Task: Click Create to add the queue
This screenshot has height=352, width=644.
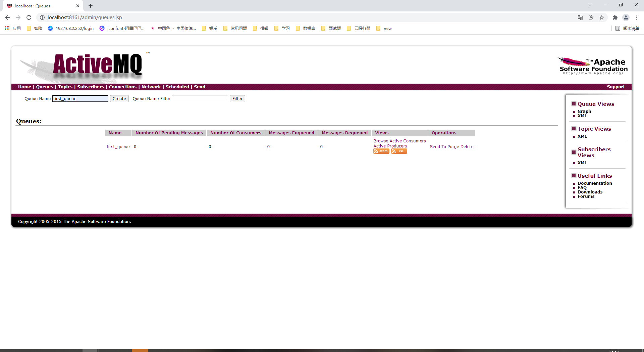Action: click(x=119, y=98)
